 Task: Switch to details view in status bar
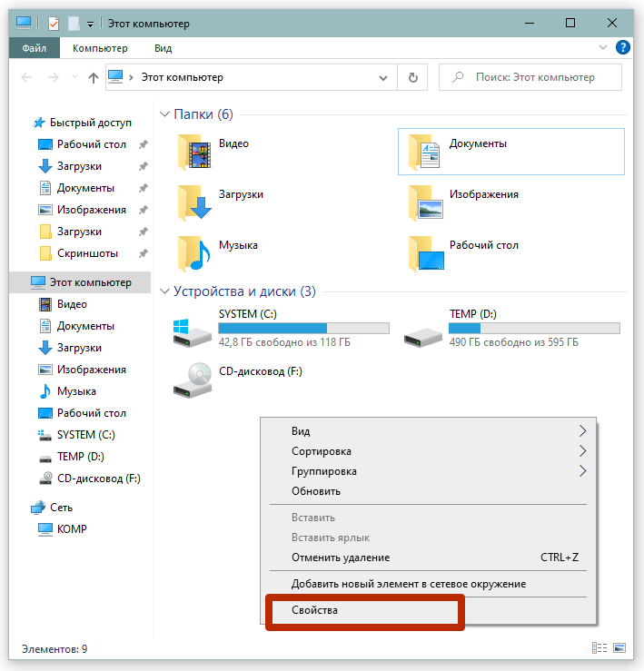point(599,649)
